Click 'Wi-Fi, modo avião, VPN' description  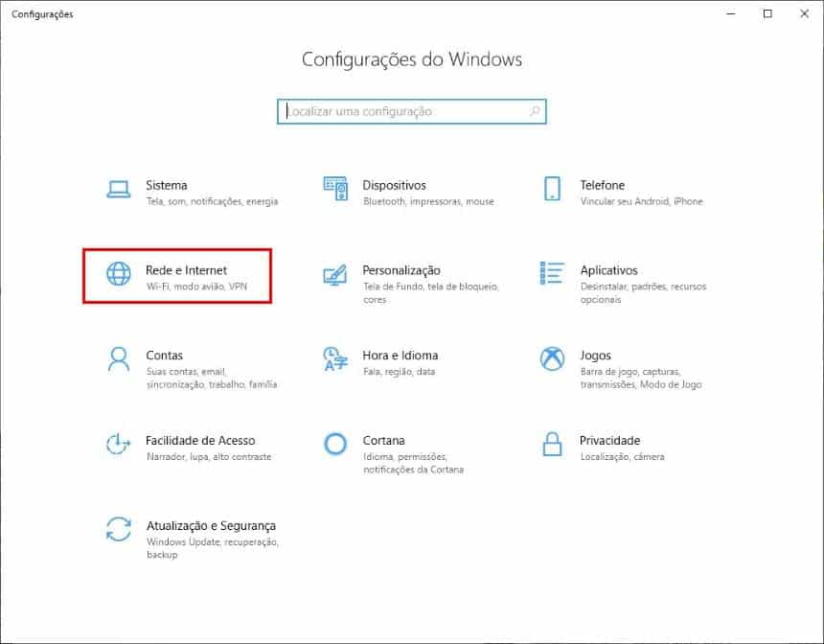(x=196, y=287)
